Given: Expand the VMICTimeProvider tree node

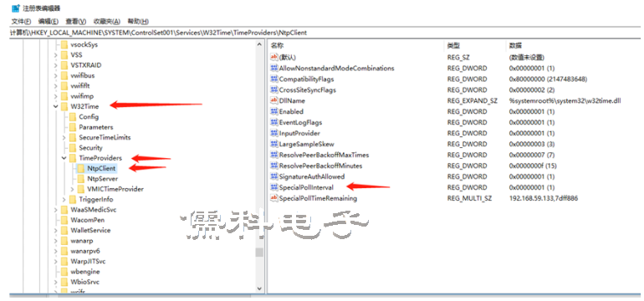Looking at the screenshot, I should (x=72, y=189).
